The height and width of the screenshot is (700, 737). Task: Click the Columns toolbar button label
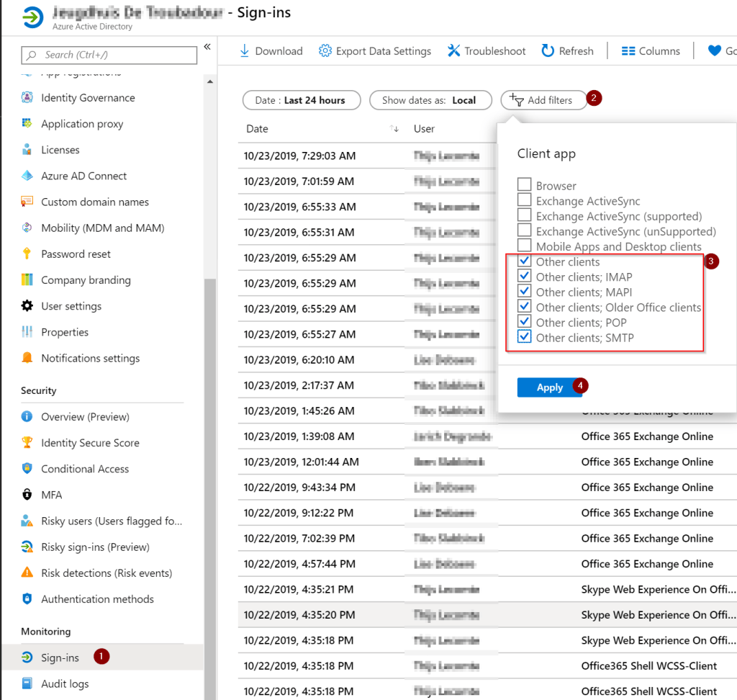tap(659, 51)
